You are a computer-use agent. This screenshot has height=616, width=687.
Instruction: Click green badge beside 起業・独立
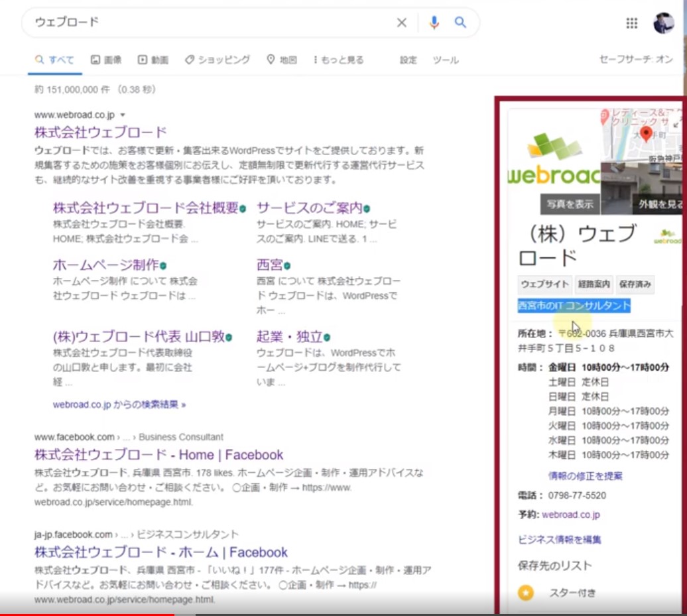click(x=327, y=338)
